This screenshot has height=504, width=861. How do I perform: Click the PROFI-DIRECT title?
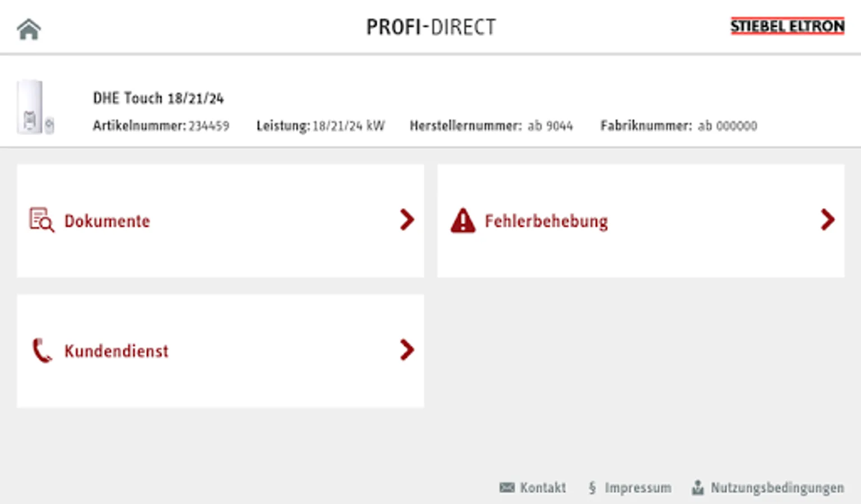(431, 27)
